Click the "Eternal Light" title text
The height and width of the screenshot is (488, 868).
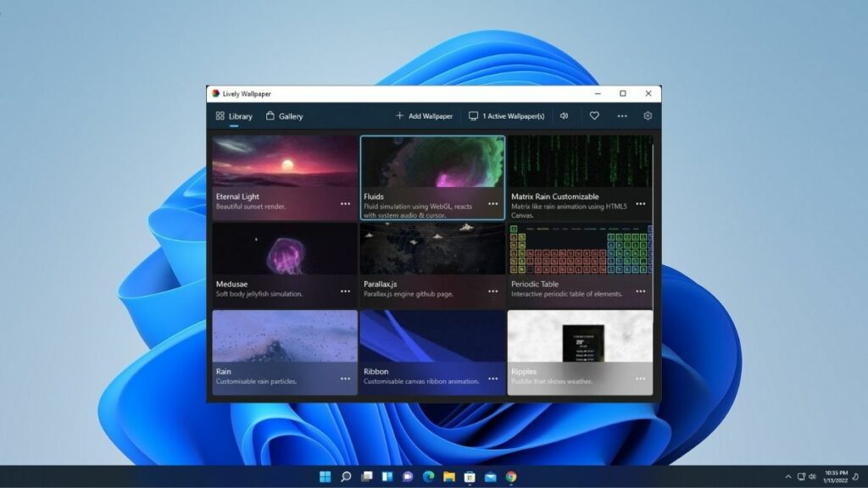(x=237, y=197)
